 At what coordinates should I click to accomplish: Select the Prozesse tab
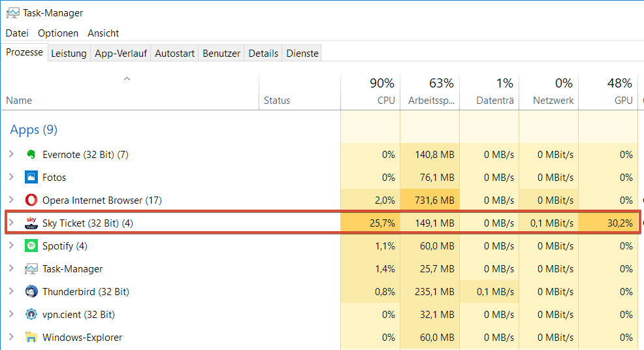[x=24, y=52]
